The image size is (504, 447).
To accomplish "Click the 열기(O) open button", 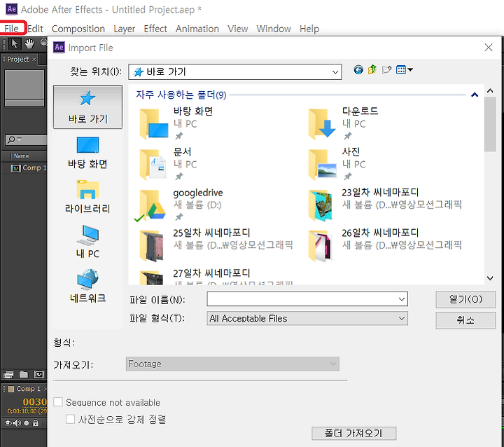I will (465, 299).
